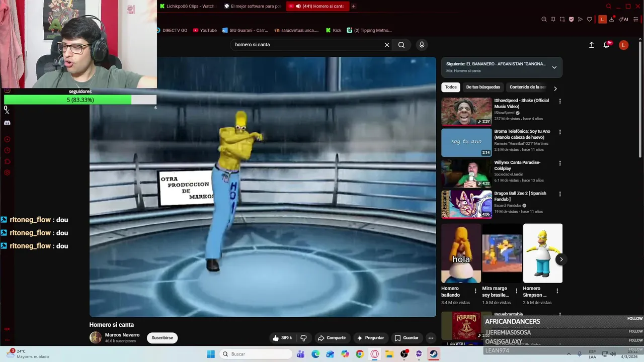
Task: Select the Todos filter chip
Action: point(451,87)
